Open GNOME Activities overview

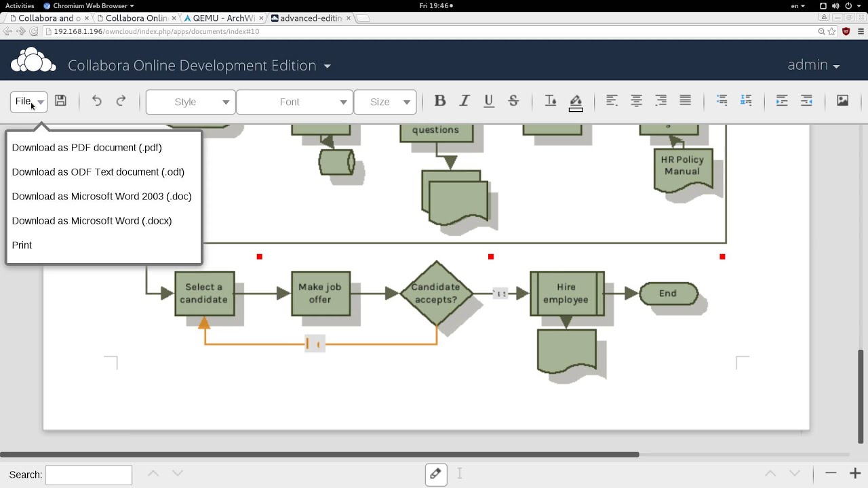[x=20, y=5]
